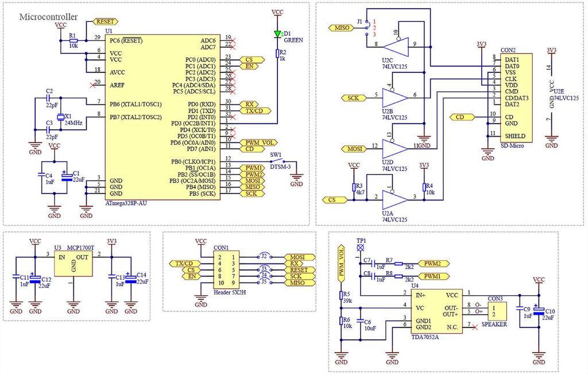The height and width of the screenshot is (375, 588).
Task: Select the C11 1uF capacitor
Action: (x=16, y=276)
